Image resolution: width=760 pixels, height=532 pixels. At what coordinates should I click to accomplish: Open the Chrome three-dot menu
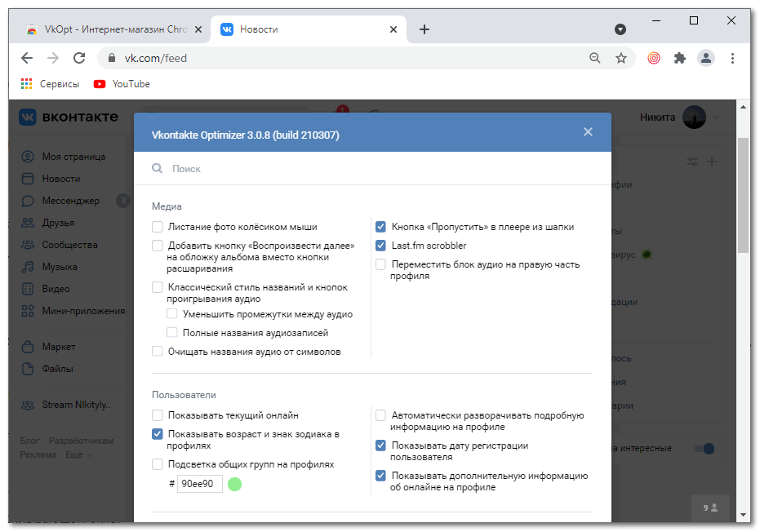pyautogui.click(x=732, y=58)
